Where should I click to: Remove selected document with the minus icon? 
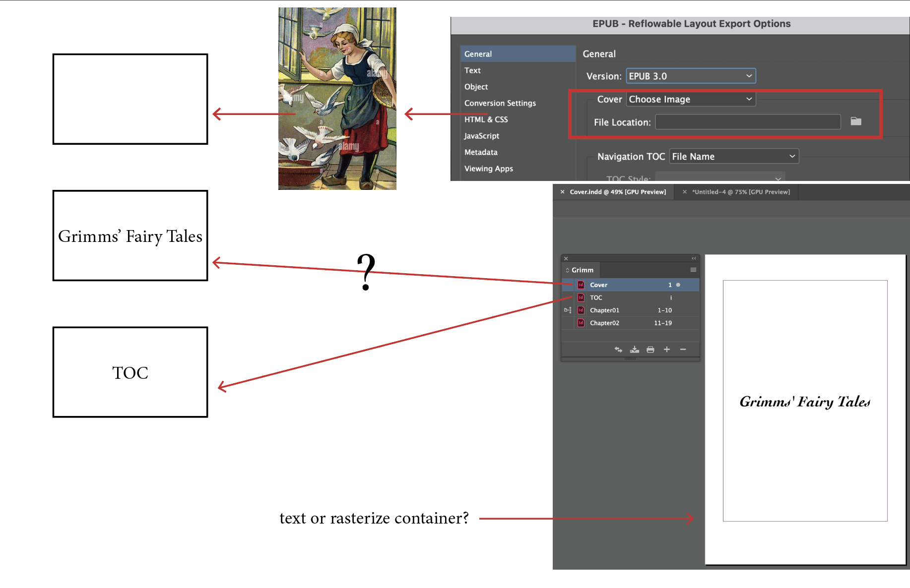tap(683, 349)
